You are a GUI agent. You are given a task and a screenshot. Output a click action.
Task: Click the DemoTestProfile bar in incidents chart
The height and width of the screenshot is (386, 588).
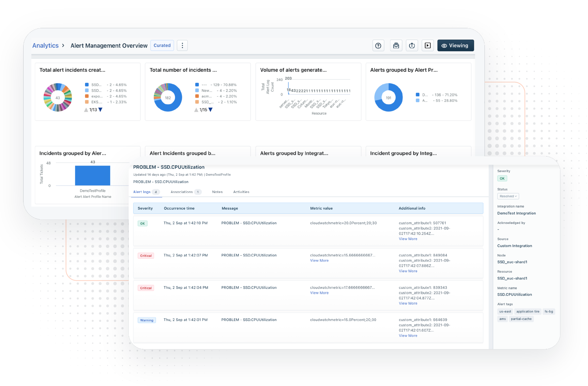93,175
